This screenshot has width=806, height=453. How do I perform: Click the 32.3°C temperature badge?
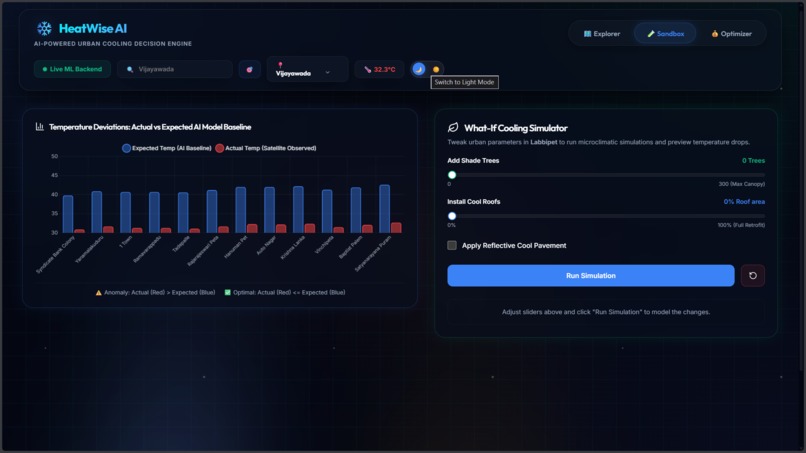pyautogui.click(x=379, y=69)
